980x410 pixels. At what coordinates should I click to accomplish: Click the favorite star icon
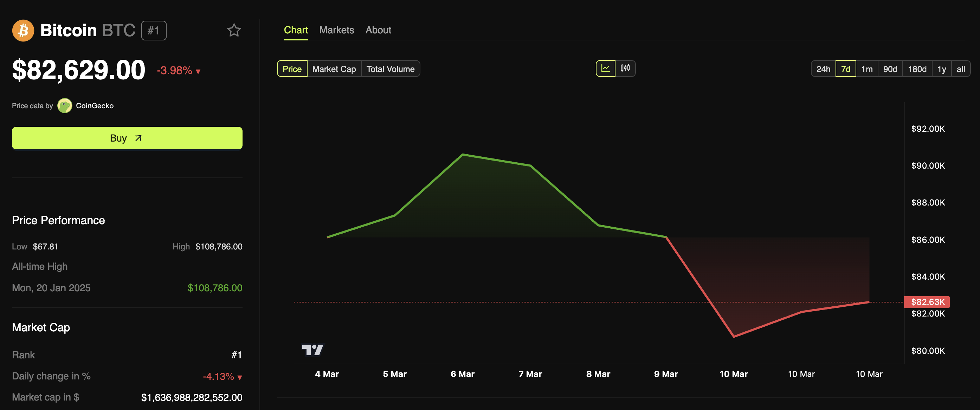pyautogui.click(x=234, y=31)
